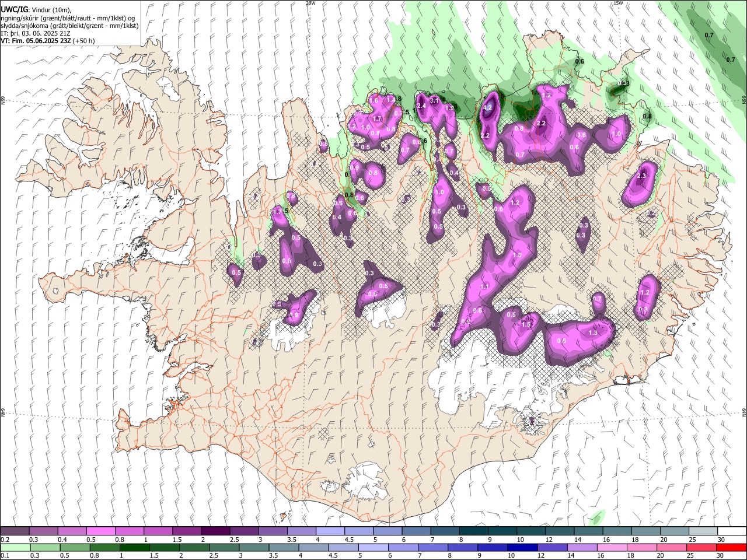The image size is (747, 560).
Task: Click the '15W' longitude label at top
Action: tap(618, 3)
